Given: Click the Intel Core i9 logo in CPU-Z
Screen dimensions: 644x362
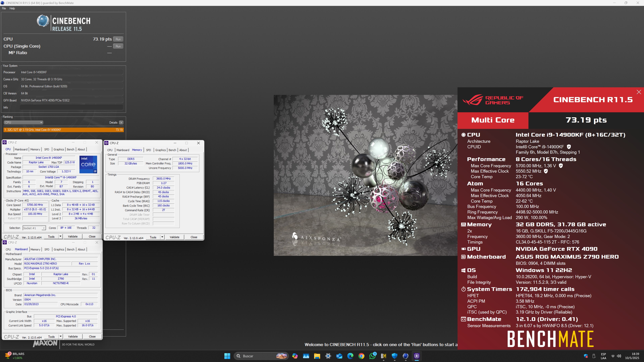Looking at the screenshot, I should coord(88,164).
